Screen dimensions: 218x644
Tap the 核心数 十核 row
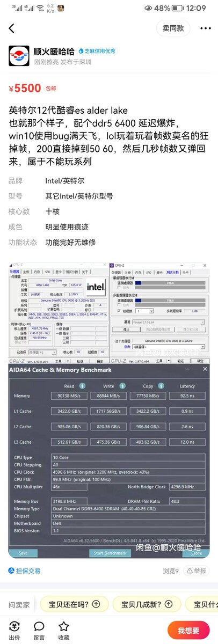pos(109,211)
